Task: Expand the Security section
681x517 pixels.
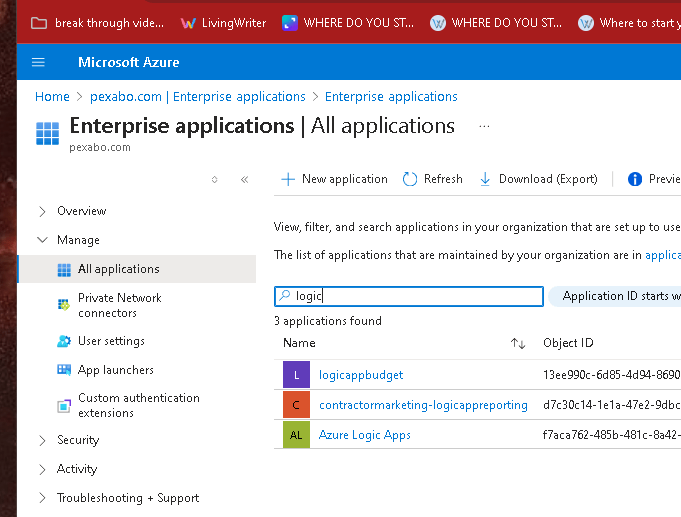Action: click(x=42, y=441)
